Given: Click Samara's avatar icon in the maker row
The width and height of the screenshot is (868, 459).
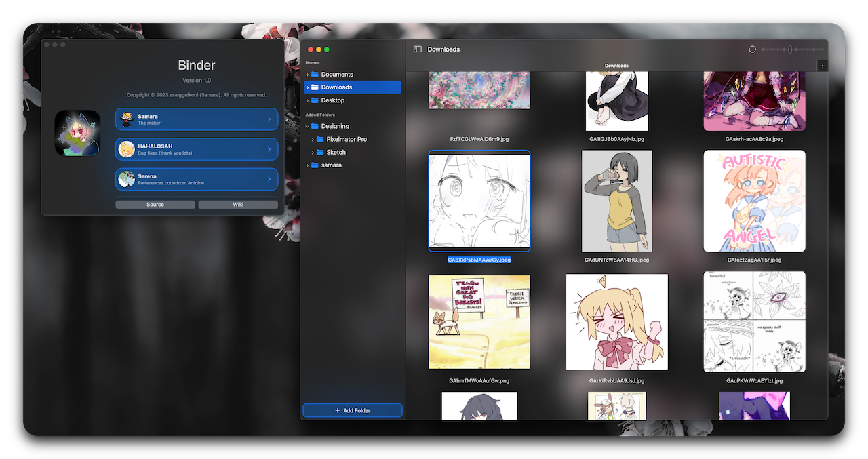Looking at the screenshot, I should (126, 119).
